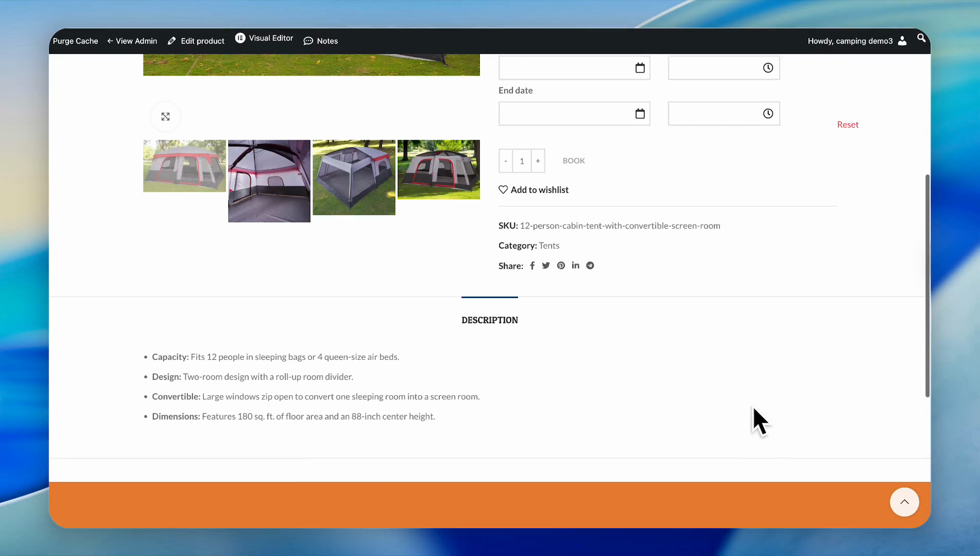Share via LinkedIn icon
The width and height of the screenshot is (980, 556).
click(x=576, y=266)
